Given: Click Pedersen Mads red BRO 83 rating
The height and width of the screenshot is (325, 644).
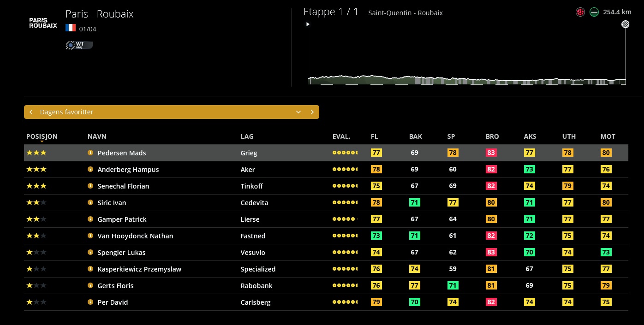Looking at the screenshot, I should coord(491,153).
